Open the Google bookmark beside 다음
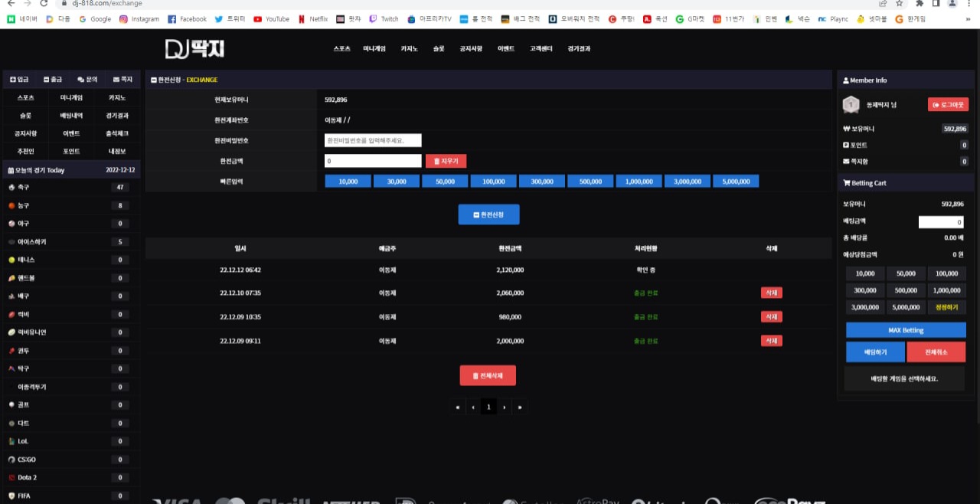 pyautogui.click(x=95, y=18)
